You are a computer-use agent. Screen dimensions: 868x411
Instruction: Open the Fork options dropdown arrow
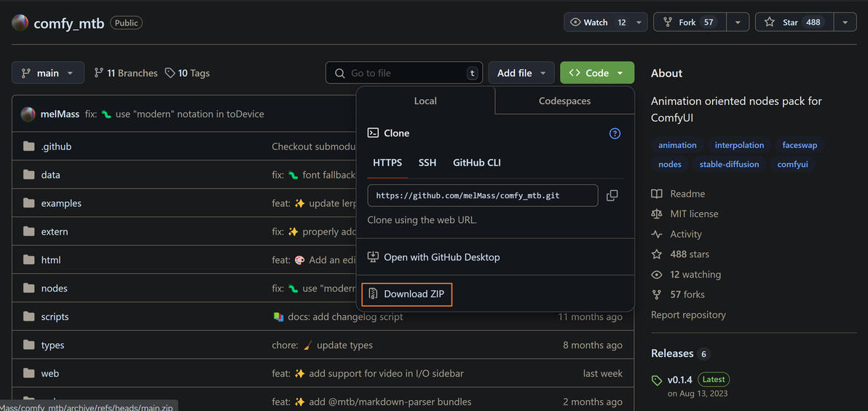pos(738,22)
